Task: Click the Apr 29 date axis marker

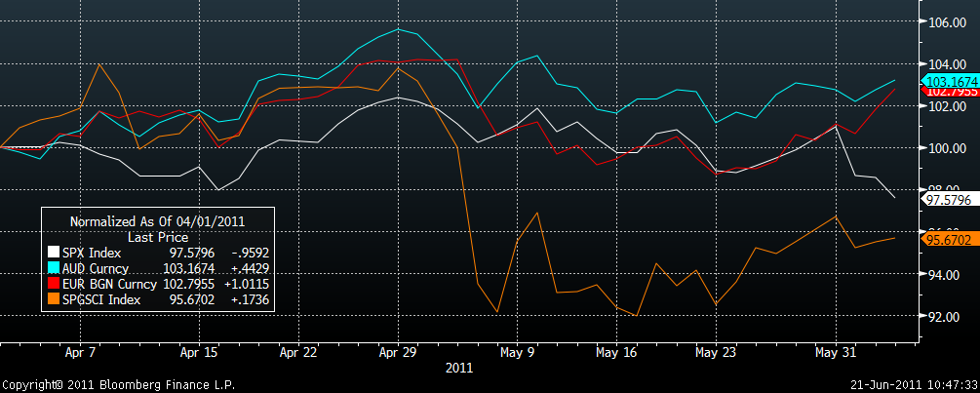Action: [398, 352]
